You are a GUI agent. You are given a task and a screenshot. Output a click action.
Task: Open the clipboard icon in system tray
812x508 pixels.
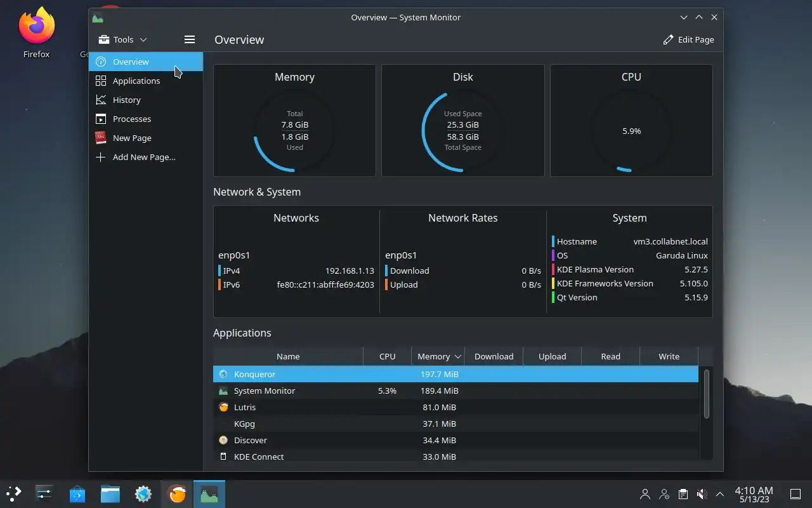[683, 494]
